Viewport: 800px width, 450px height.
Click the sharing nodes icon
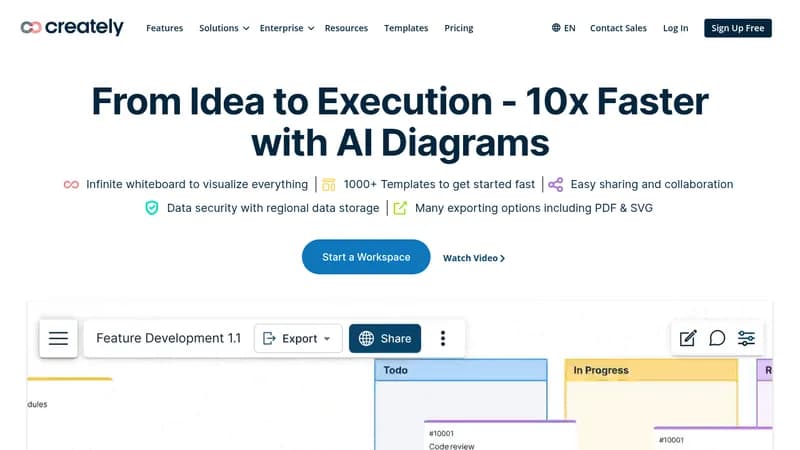[x=556, y=184]
